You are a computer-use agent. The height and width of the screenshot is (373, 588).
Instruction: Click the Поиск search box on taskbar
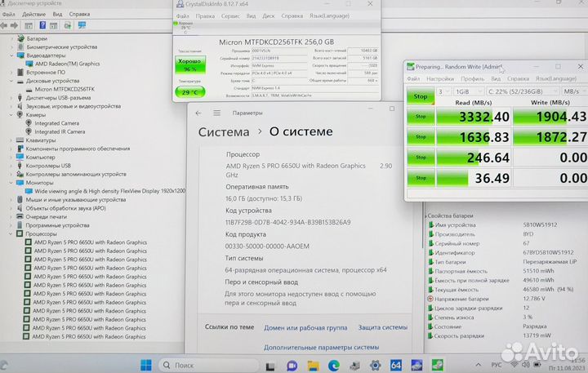(x=209, y=365)
